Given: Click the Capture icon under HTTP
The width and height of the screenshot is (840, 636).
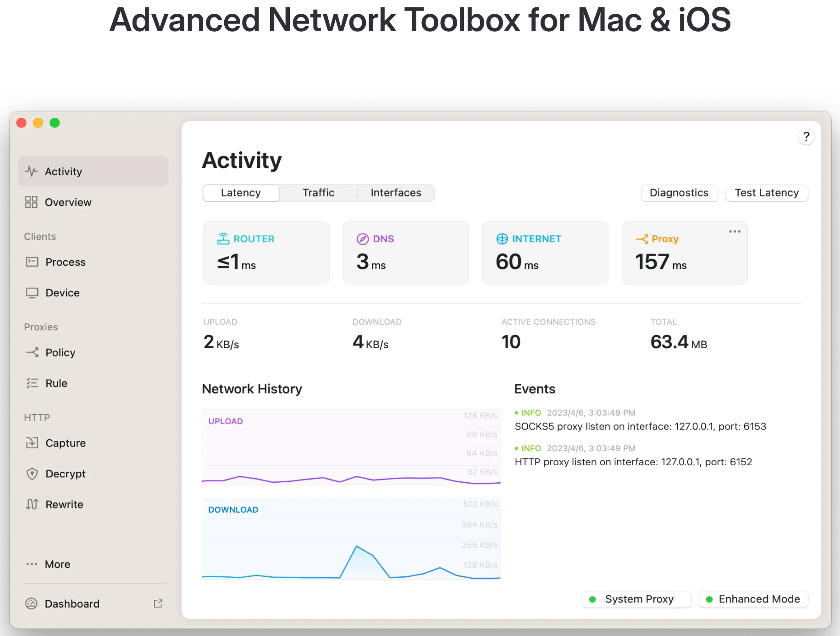Looking at the screenshot, I should pos(32,443).
